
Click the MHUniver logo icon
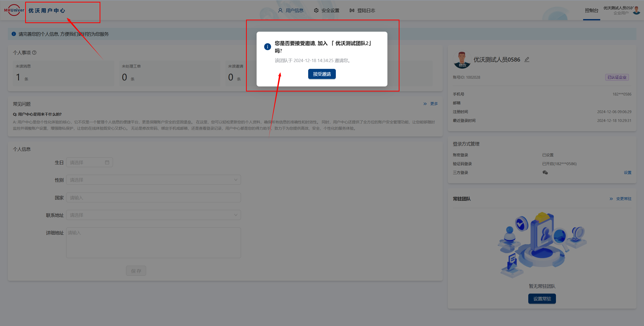pos(14,10)
